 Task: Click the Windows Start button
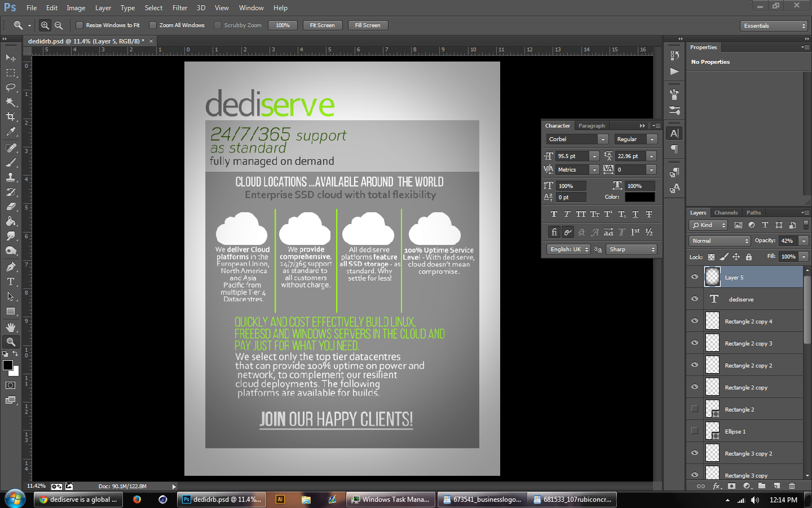click(x=15, y=499)
